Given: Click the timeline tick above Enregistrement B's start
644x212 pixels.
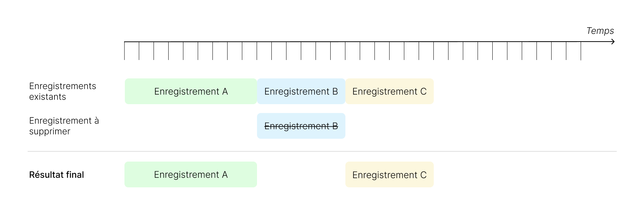Looking at the screenshot, I should pyautogui.click(x=257, y=51).
